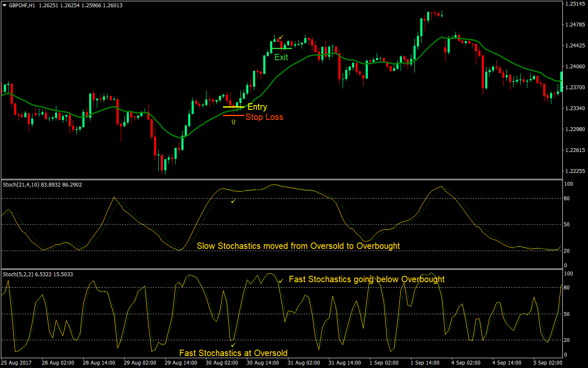The height and width of the screenshot is (368, 588).
Task: Click the Stop Loss text annotation
Action: (264, 117)
